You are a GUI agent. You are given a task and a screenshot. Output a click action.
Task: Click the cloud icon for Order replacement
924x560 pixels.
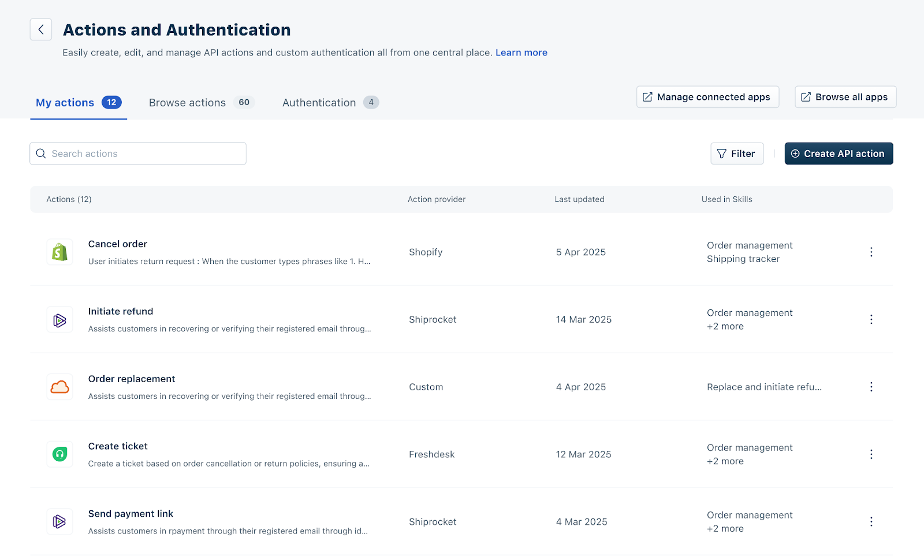tap(59, 387)
